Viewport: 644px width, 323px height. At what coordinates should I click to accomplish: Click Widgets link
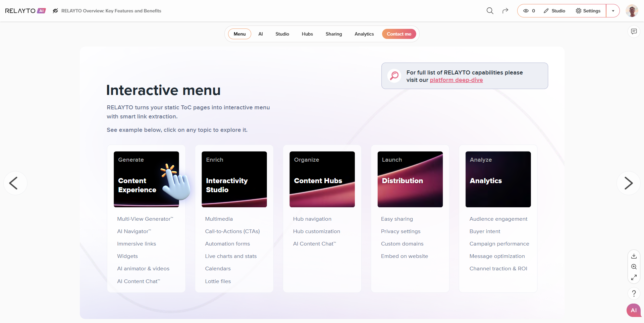(127, 256)
